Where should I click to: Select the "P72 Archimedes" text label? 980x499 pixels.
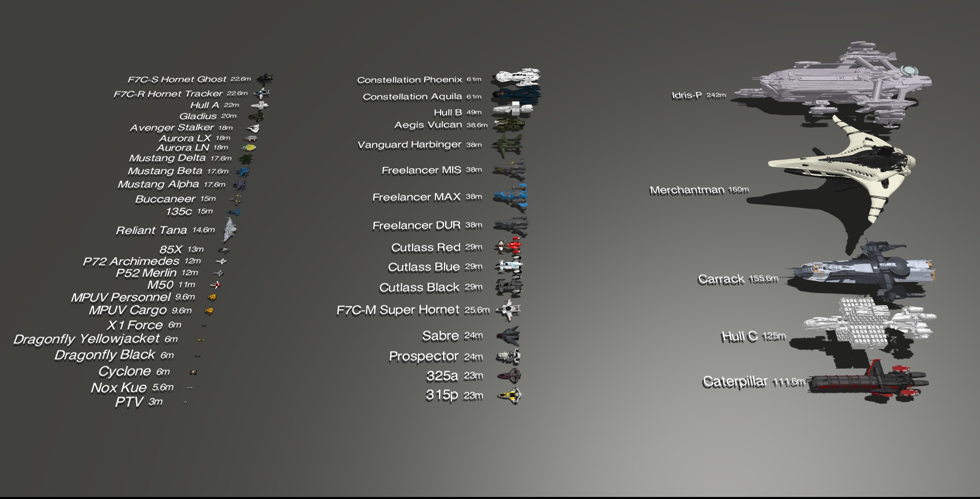[131, 261]
